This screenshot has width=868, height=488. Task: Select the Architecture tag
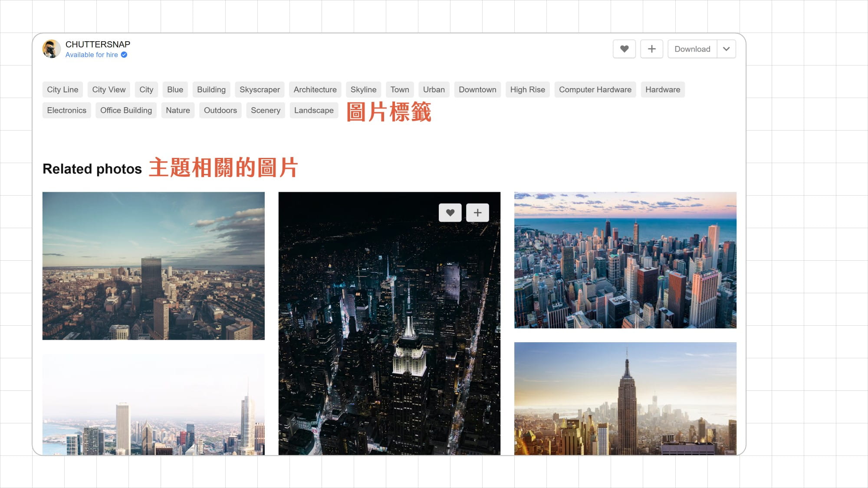pyautogui.click(x=315, y=89)
